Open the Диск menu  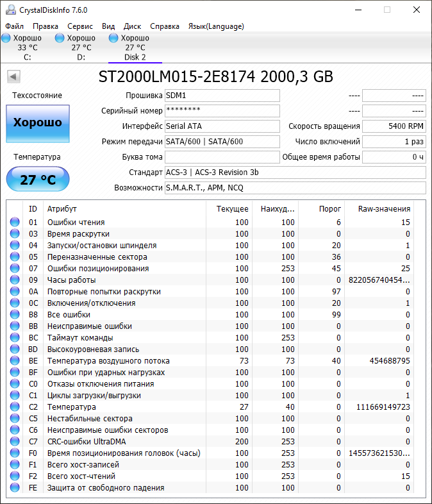coord(132,26)
